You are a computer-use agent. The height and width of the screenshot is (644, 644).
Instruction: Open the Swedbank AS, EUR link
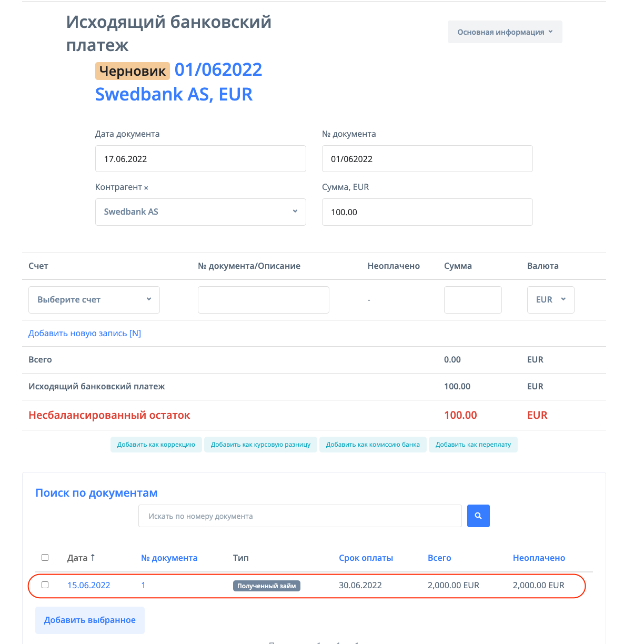coord(174,95)
